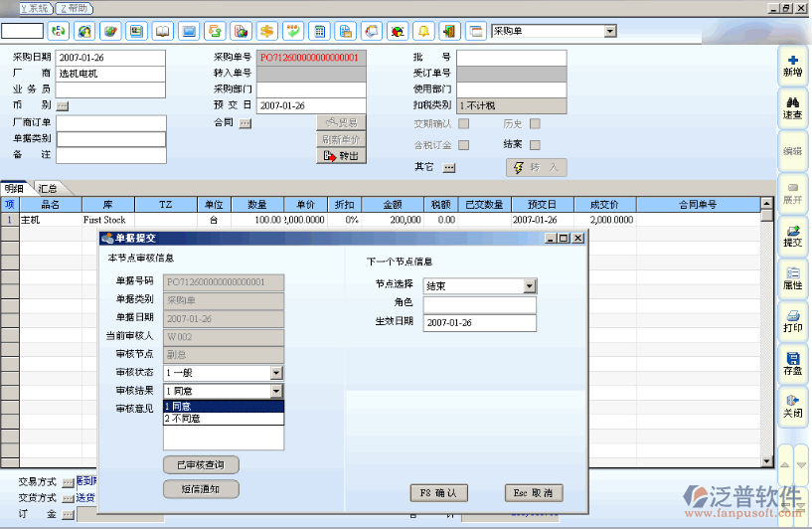Select 2 不同意 in the list
The image size is (812, 529).
click(183, 419)
